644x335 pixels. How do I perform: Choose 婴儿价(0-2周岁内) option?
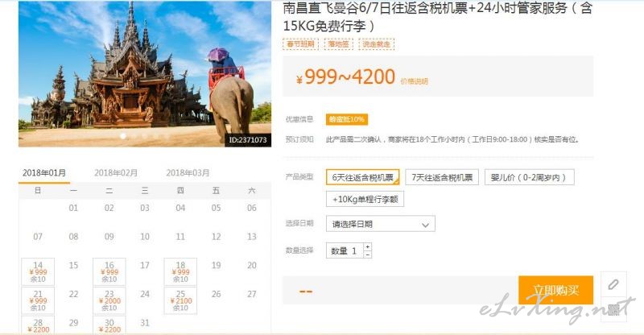(530, 177)
